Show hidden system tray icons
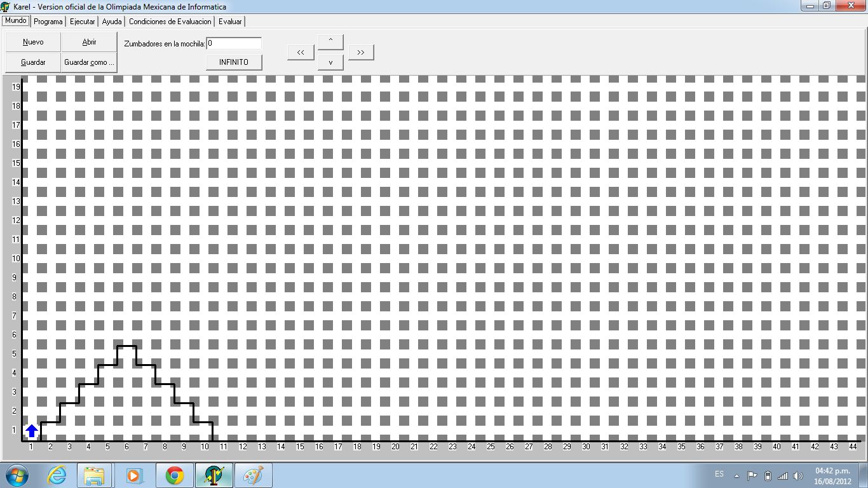 coord(736,475)
